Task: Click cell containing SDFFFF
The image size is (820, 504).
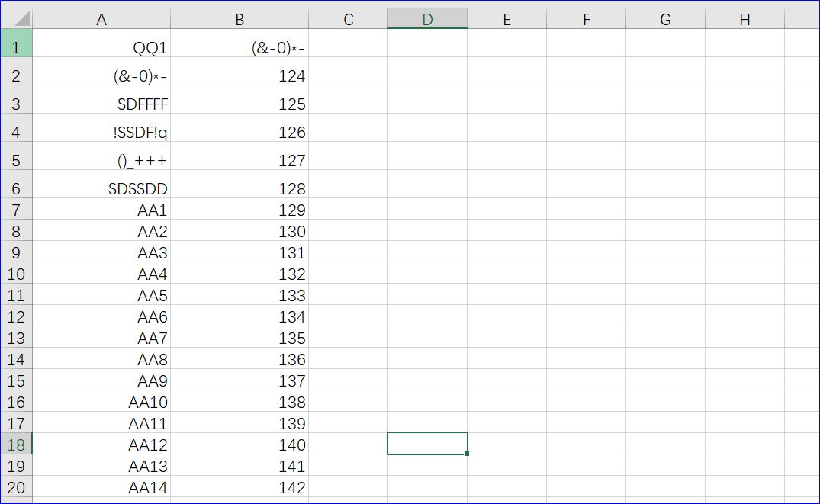Action: 101,99
